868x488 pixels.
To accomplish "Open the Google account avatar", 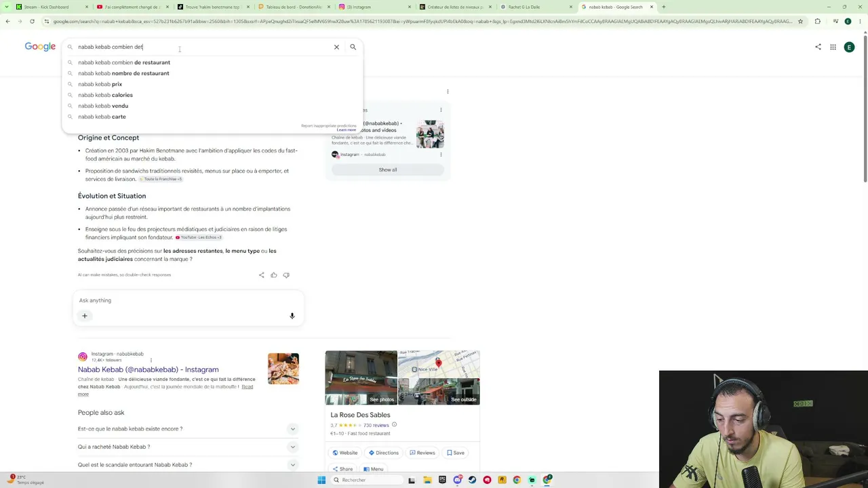I will (x=849, y=47).
